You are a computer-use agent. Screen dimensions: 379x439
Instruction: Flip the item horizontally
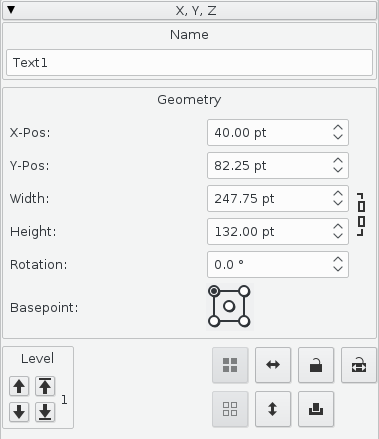[x=273, y=365]
